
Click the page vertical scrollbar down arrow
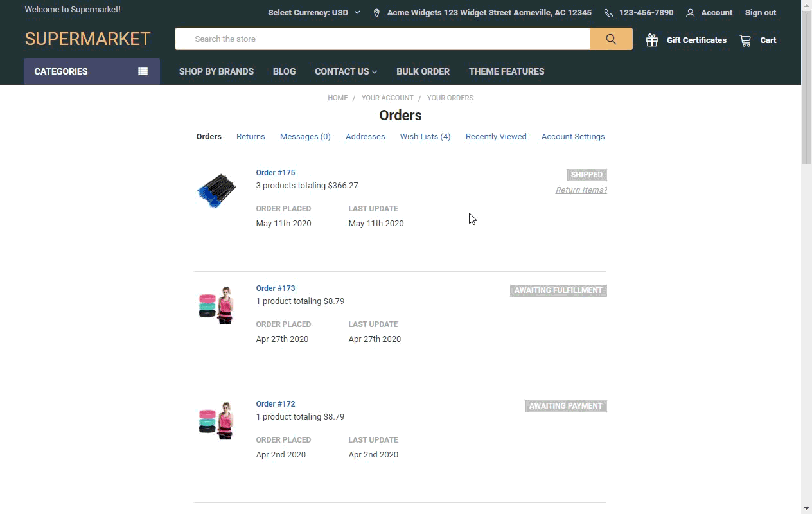pos(806,508)
